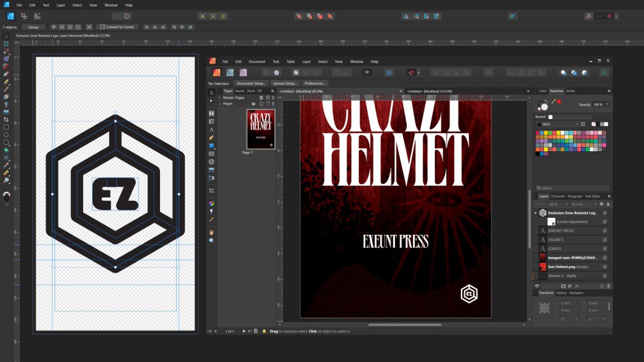Select the Table tool in Publisher
Viewport: 644px width, 362px height.
pyautogui.click(x=211, y=121)
